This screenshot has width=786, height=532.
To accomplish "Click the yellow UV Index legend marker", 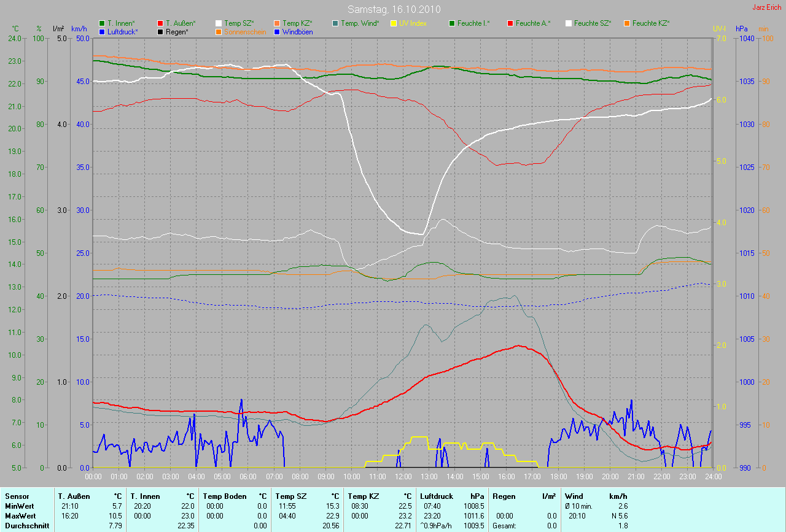I will click(x=394, y=23).
